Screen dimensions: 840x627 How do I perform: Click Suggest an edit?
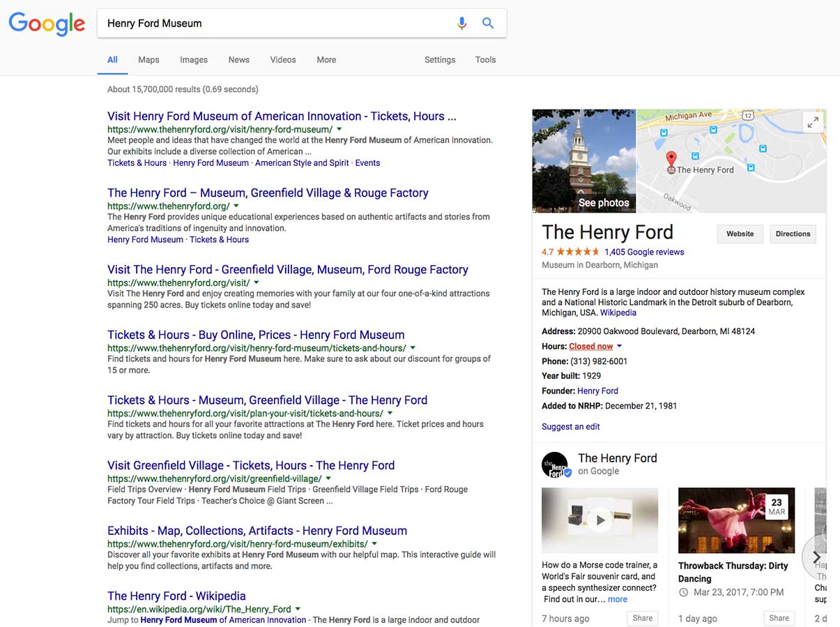tap(571, 427)
